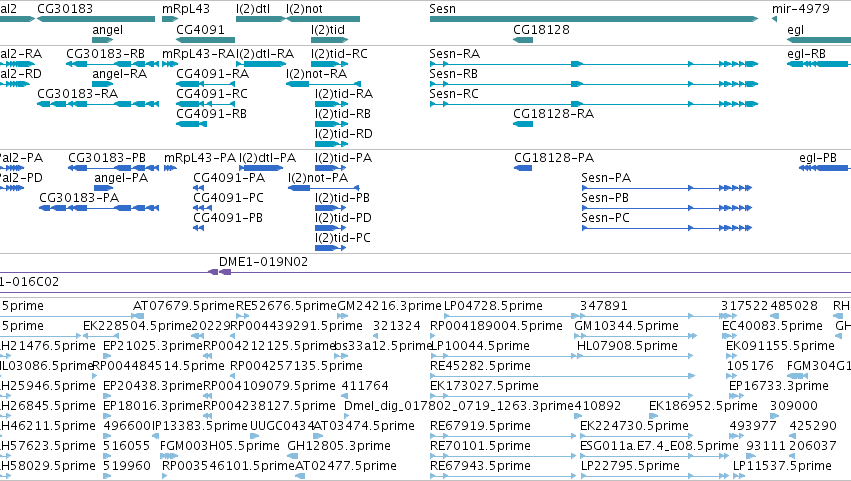The height and width of the screenshot is (481, 851).
Task: Click the EP21025.3prime EST label
Action: (153, 346)
